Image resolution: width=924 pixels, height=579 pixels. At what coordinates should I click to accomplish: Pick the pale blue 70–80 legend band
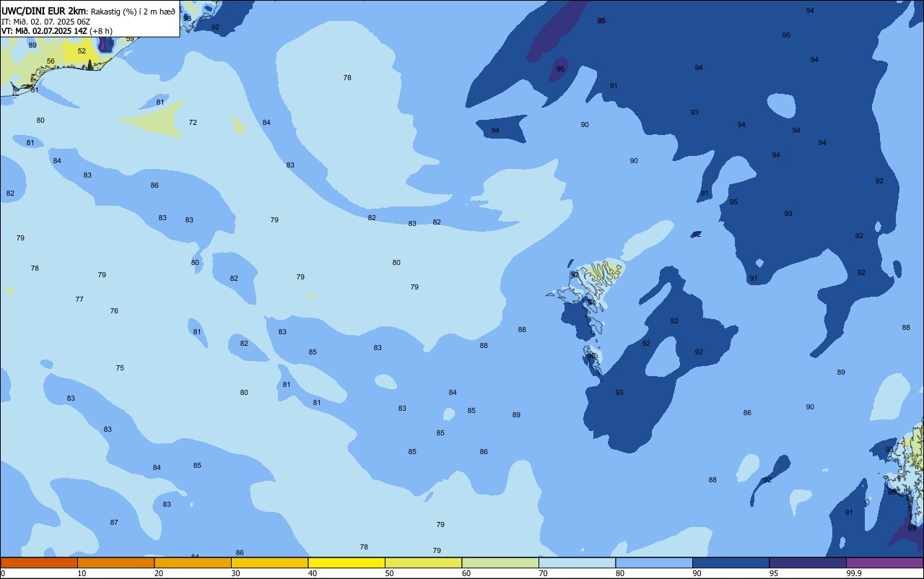(577, 562)
